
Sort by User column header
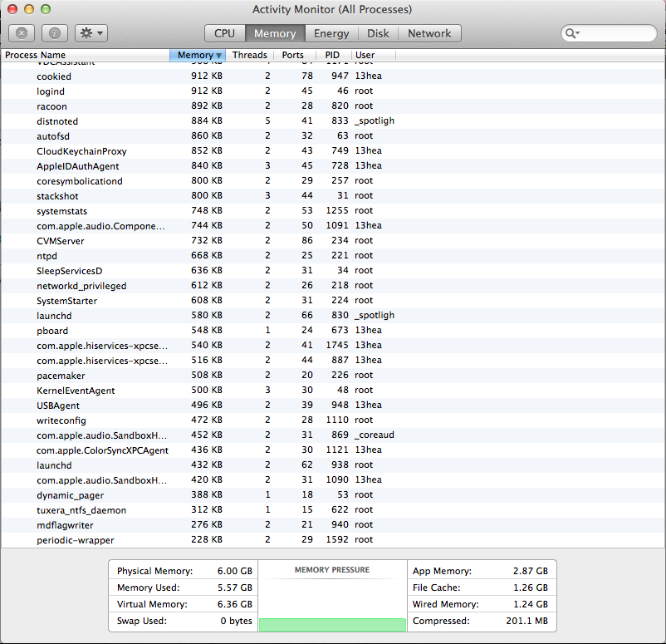pyautogui.click(x=374, y=56)
